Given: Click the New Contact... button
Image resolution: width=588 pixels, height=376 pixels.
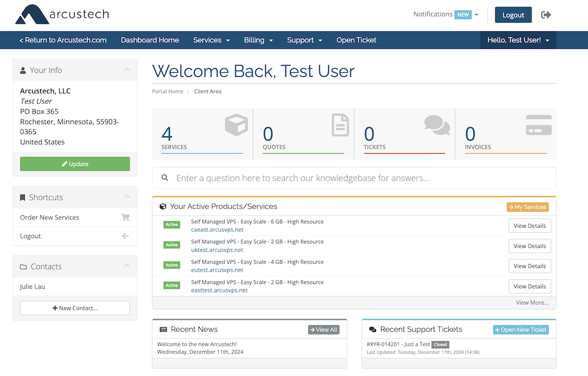Looking at the screenshot, I should (75, 308).
